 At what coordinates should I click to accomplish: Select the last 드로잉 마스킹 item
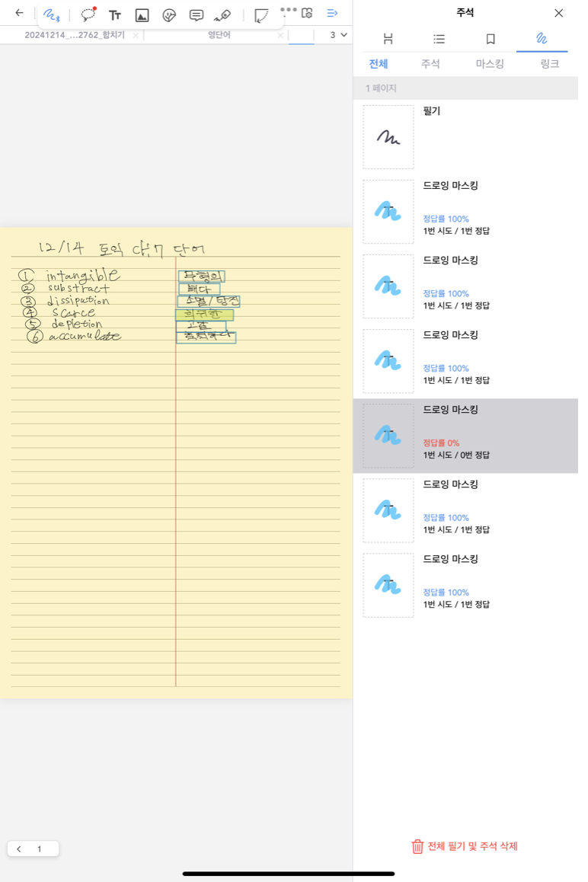pos(465,585)
